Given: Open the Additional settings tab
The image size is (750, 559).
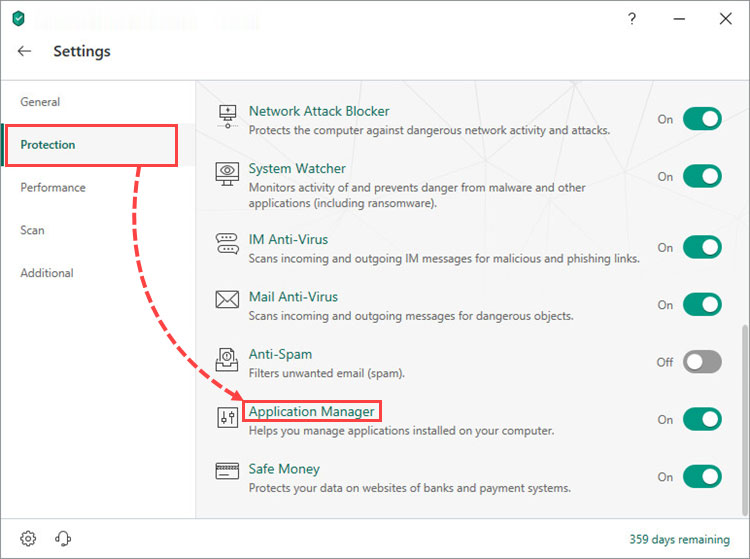Looking at the screenshot, I should 98,273.
